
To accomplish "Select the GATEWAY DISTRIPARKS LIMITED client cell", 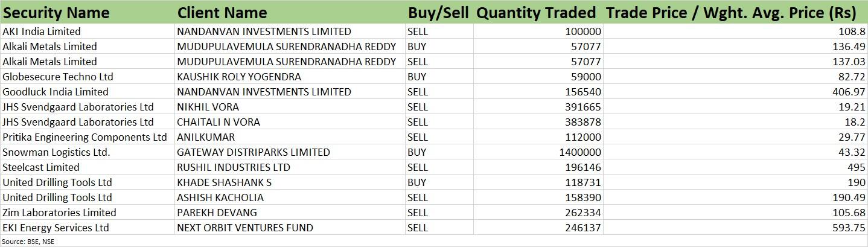I will [290, 152].
